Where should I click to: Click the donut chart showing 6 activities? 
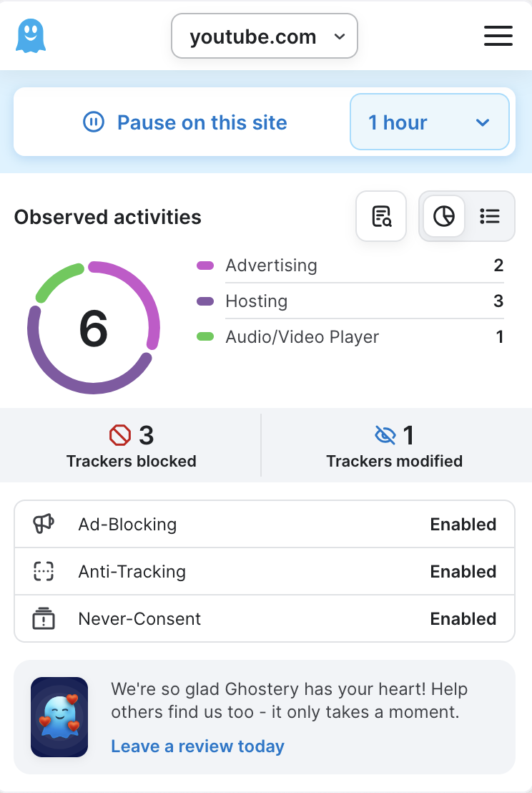pos(94,327)
